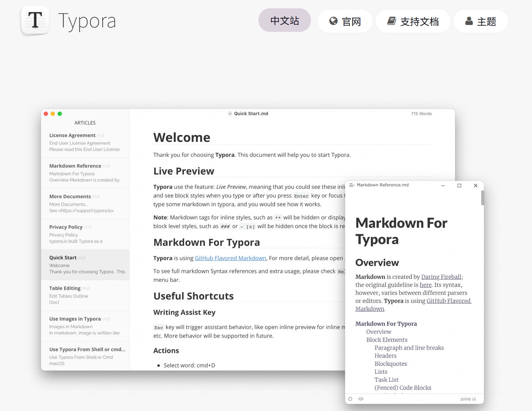Viewport: 532px width, 411px height.
Task: Click the Markdown For Typora heading in Quick Start
Action: [207, 242]
